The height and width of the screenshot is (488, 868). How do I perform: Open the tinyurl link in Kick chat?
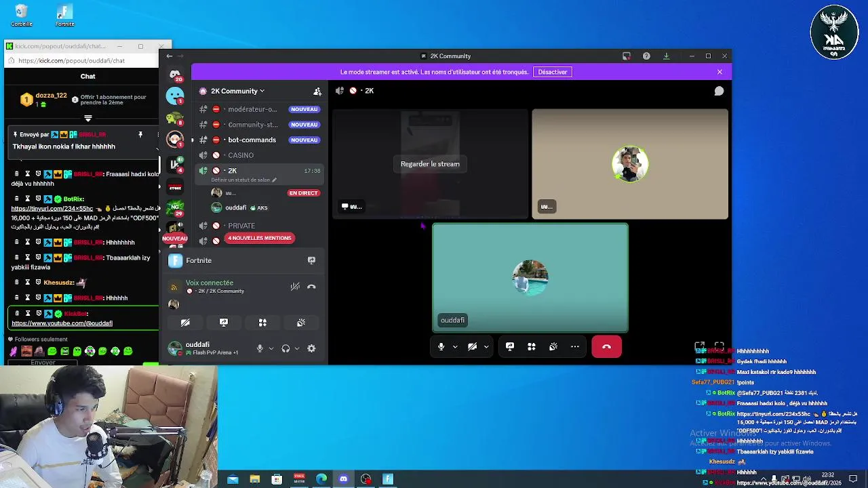[x=52, y=209]
